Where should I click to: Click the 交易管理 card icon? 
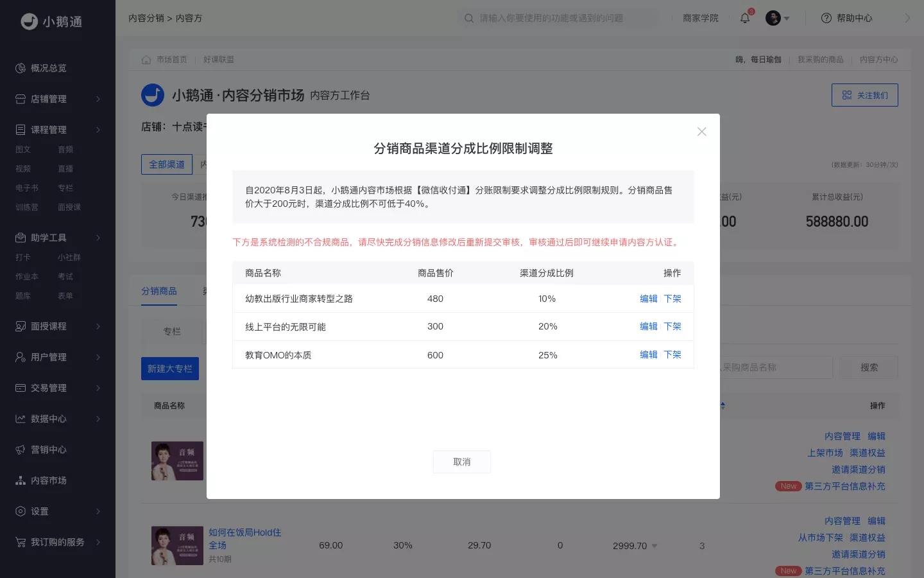(x=21, y=388)
